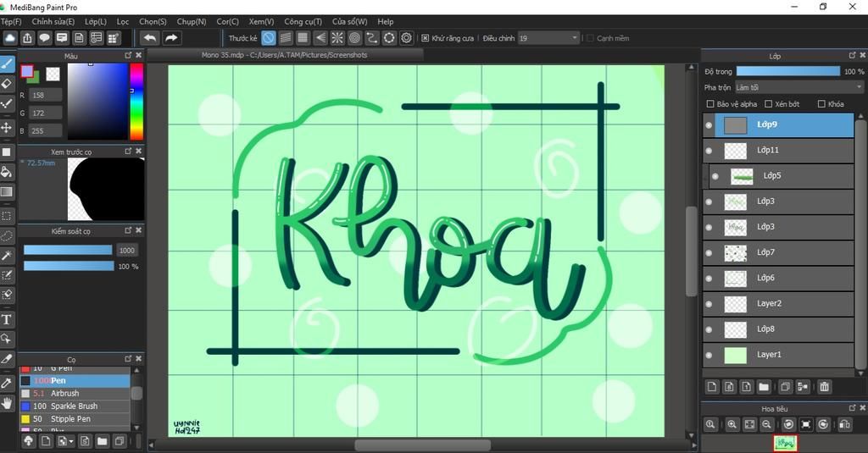Open the add brush dropdown arrow
868x453 pixels.
(71, 441)
